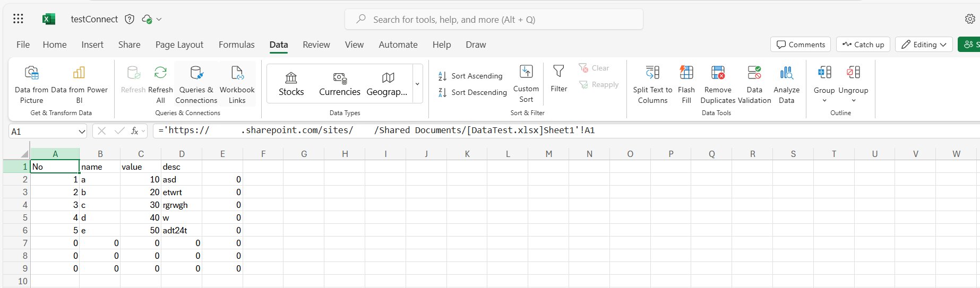Image resolution: width=980 pixels, height=288 pixels.
Task: Open the Group dropdown arrow
Action: 824,101
